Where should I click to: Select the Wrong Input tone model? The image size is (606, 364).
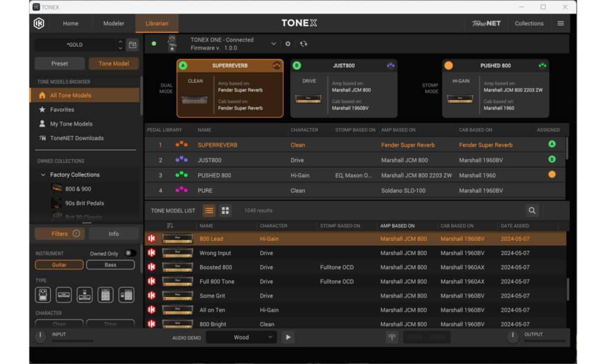(x=356, y=253)
